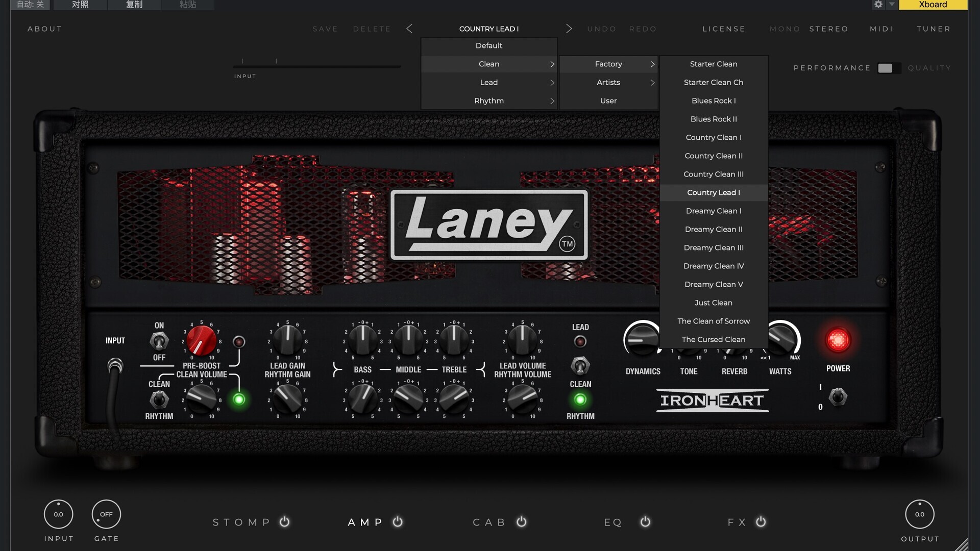Click the RHYTHM GAIN knob

click(287, 398)
